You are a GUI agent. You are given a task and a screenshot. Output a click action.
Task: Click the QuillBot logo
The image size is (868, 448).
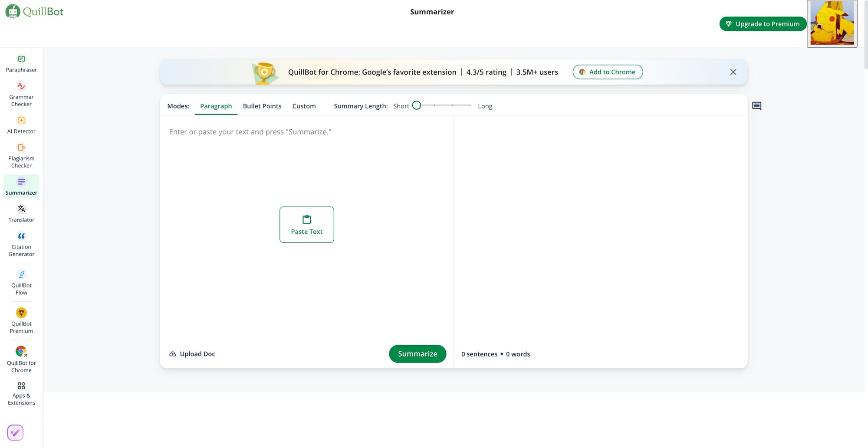pos(34,12)
